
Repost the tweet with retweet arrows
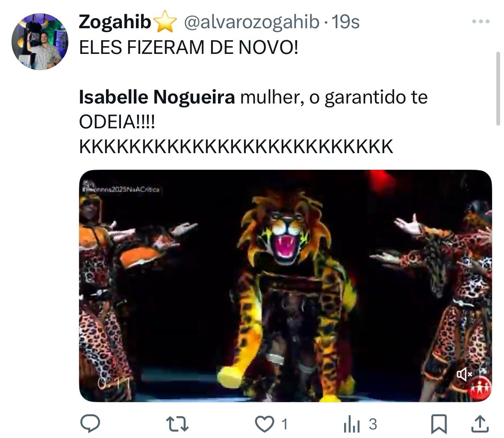pyautogui.click(x=177, y=424)
